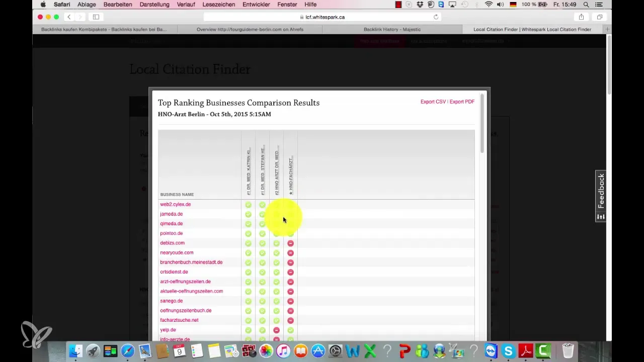Viewport: 644px width, 362px height.
Task: Open Bearbeiten menu
Action: [x=118, y=5]
